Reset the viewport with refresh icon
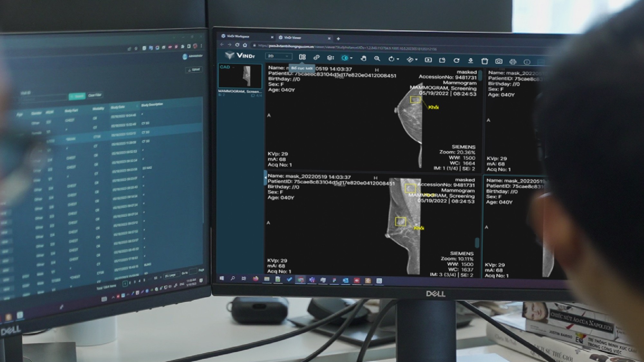Image resolution: width=644 pixels, height=362 pixels. 456,60
